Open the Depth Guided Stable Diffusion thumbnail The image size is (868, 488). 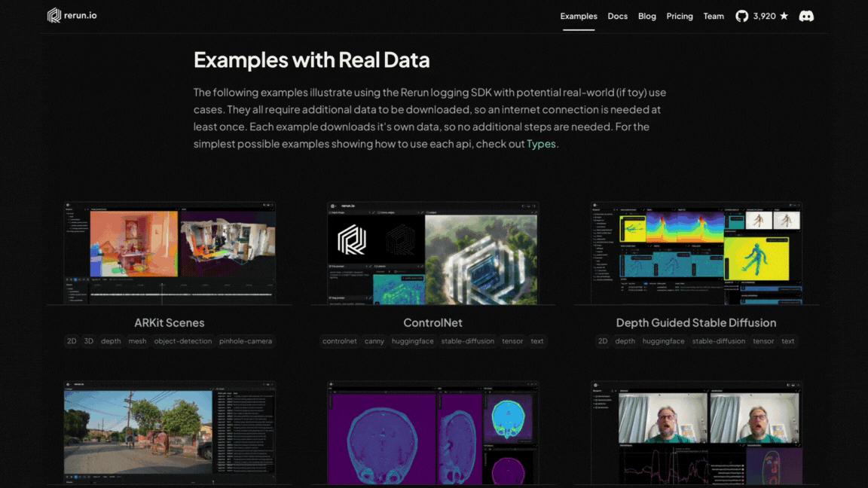pos(696,253)
